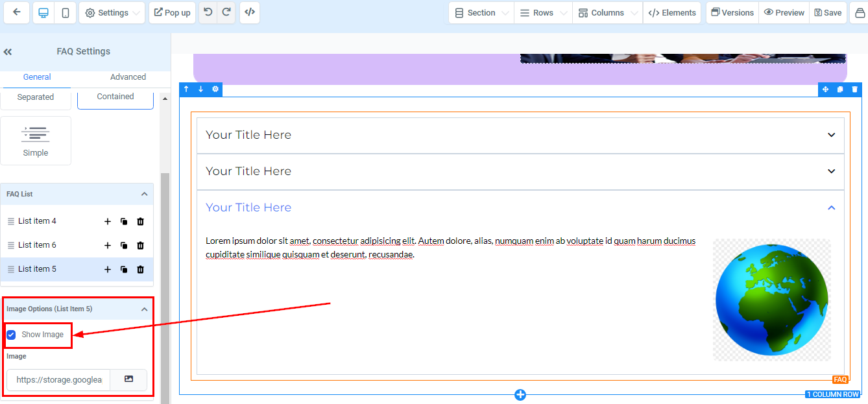Screen dimensions: 868x404
Task: Collapse Image Options panel
Action: pyautogui.click(x=144, y=309)
